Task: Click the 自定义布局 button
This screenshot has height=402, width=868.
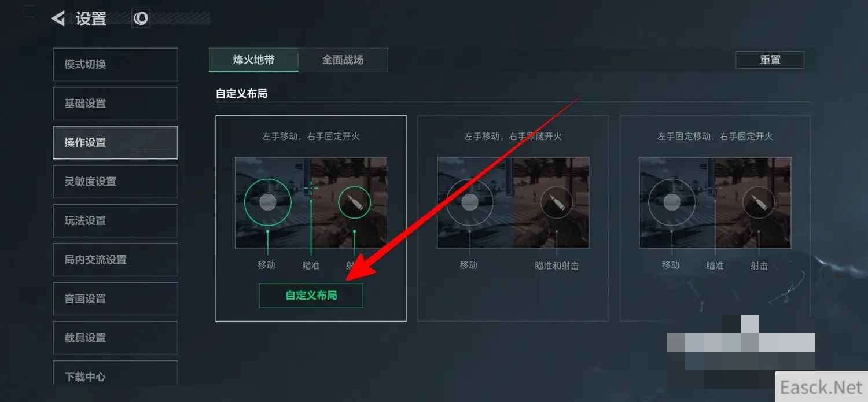Action: click(x=311, y=295)
